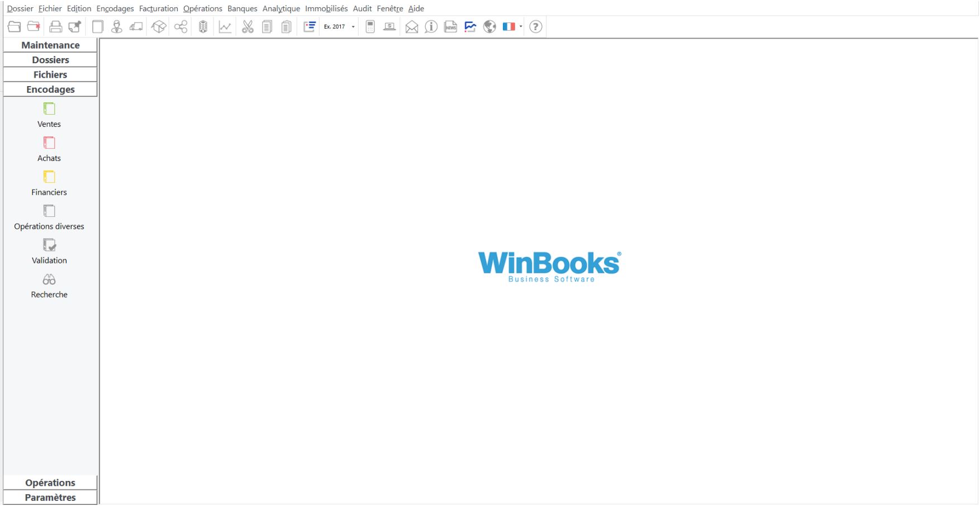
Task: Click the scissors cut icon
Action: click(x=248, y=26)
